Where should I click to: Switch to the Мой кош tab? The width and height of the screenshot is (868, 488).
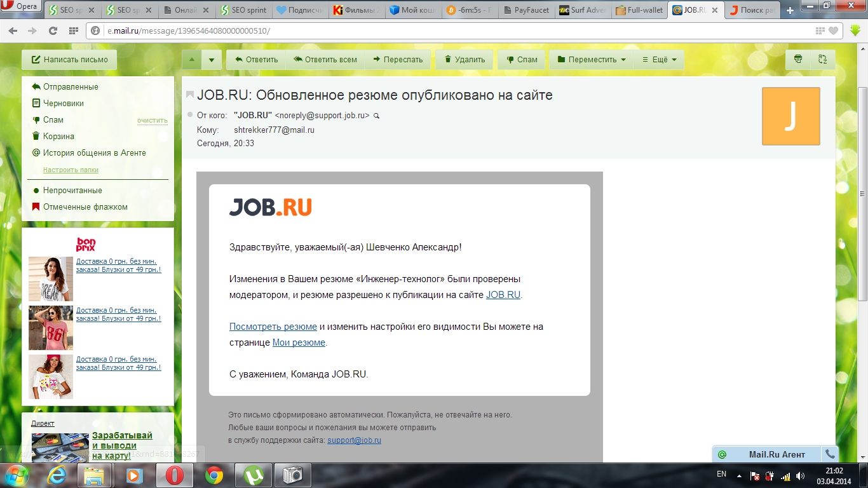(x=412, y=10)
